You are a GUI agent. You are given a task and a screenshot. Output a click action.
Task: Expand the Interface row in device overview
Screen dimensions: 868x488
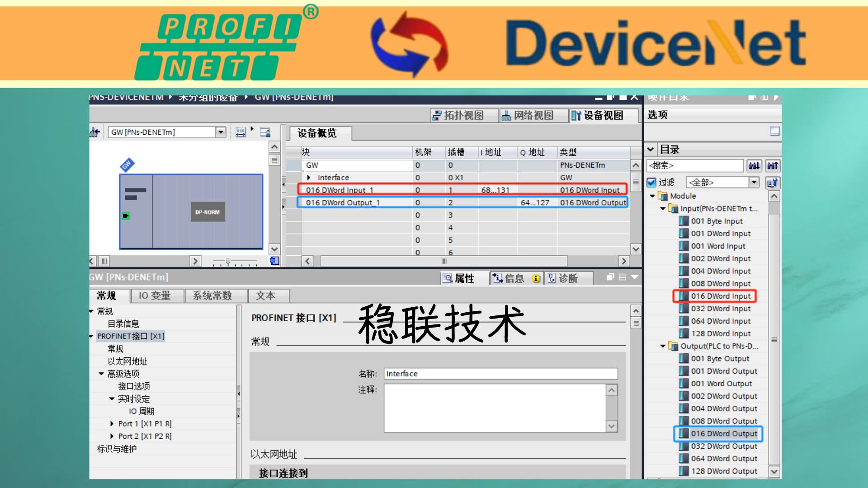pyautogui.click(x=309, y=178)
